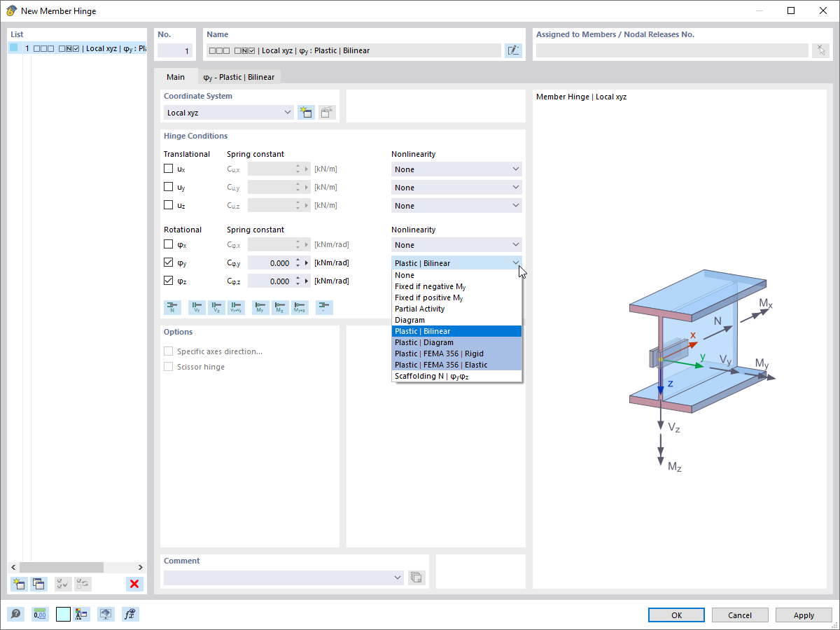Apply the Vy shear hinge preset

pos(197,307)
